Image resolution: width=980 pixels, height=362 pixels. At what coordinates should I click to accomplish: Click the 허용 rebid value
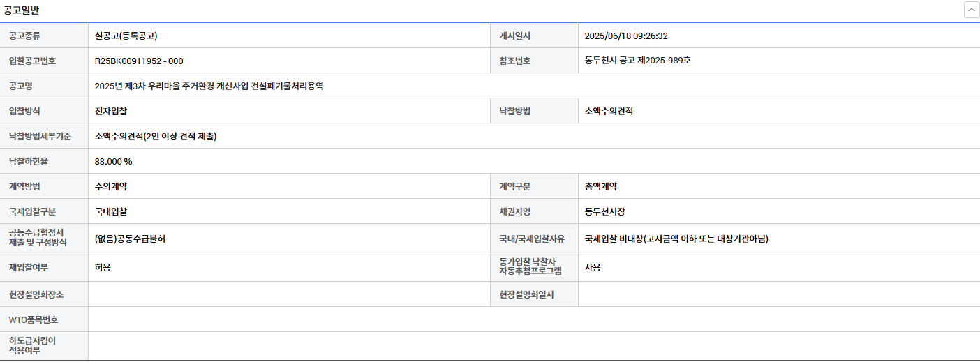[103, 267]
